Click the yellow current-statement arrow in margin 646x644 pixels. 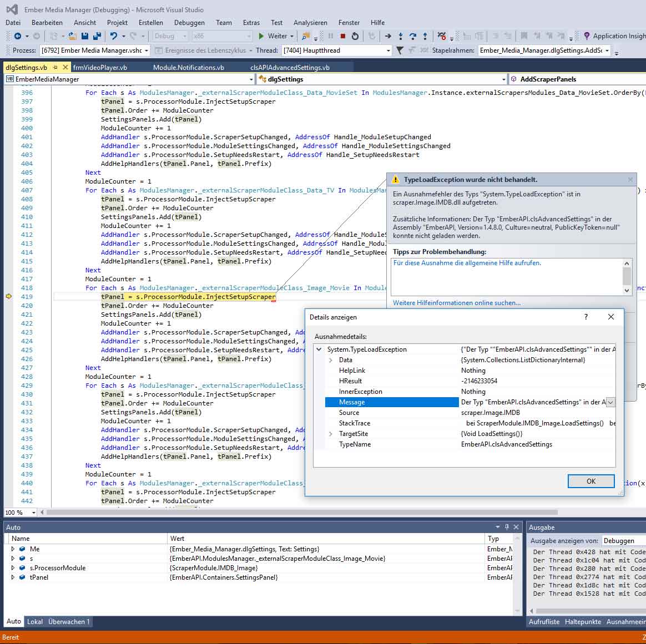pyautogui.click(x=9, y=296)
